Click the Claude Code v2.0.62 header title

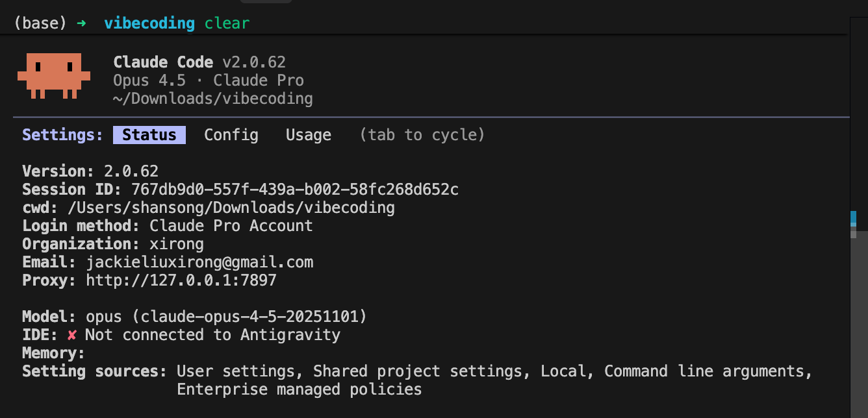(x=199, y=62)
